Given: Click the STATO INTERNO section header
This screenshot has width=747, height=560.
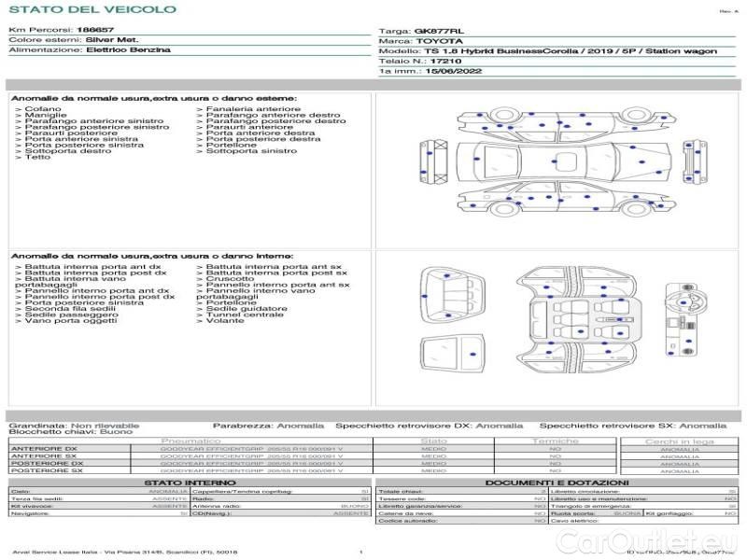Looking at the screenshot, I should point(190,483).
